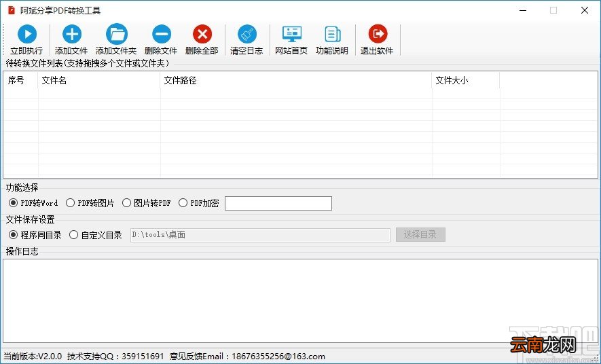Click 退出软件 exit icon
The width and height of the screenshot is (601, 364).
click(x=378, y=34)
